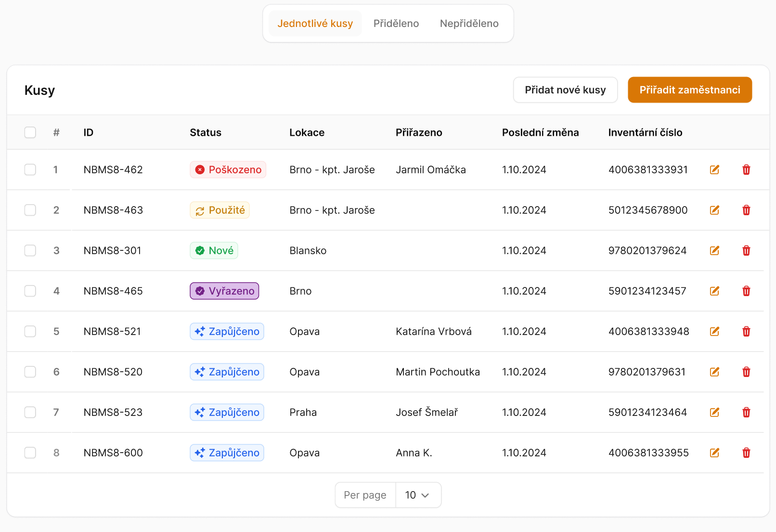The width and height of the screenshot is (776, 532).
Task: Delete row NBMS8-523 with trash icon
Action: [x=746, y=412]
